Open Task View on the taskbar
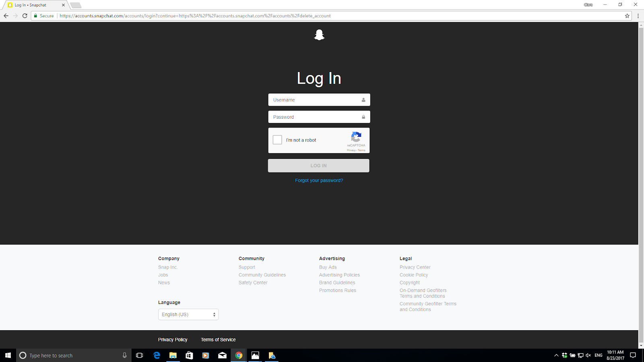Screen dimensions: 644x362 point(140,355)
